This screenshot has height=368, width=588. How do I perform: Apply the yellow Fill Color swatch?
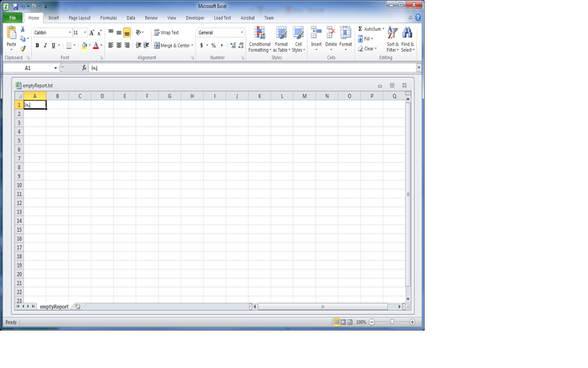84,46
